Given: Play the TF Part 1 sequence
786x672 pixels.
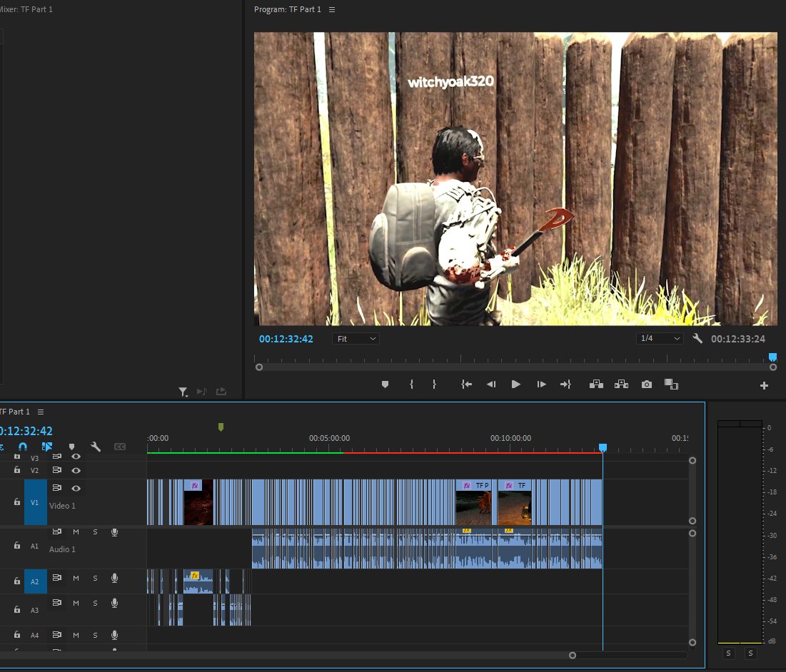Looking at the screenshot, I should (x=515, y=385).
